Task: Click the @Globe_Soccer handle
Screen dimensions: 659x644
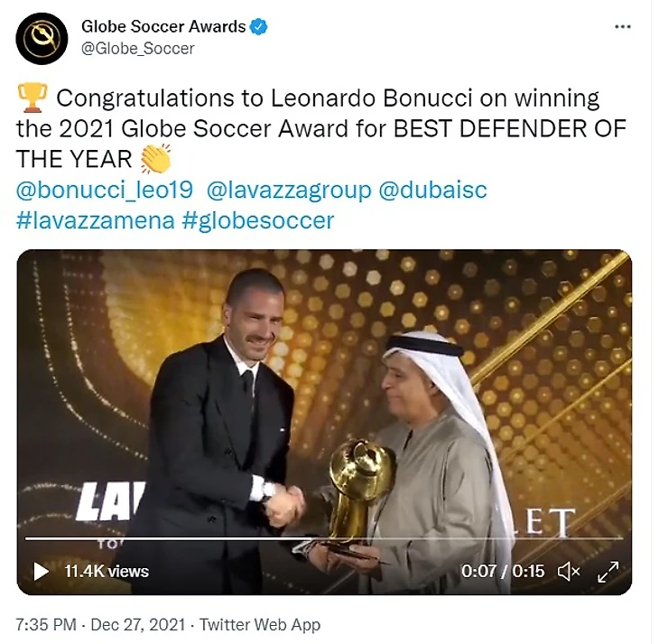Action: [x=138, y=49]
